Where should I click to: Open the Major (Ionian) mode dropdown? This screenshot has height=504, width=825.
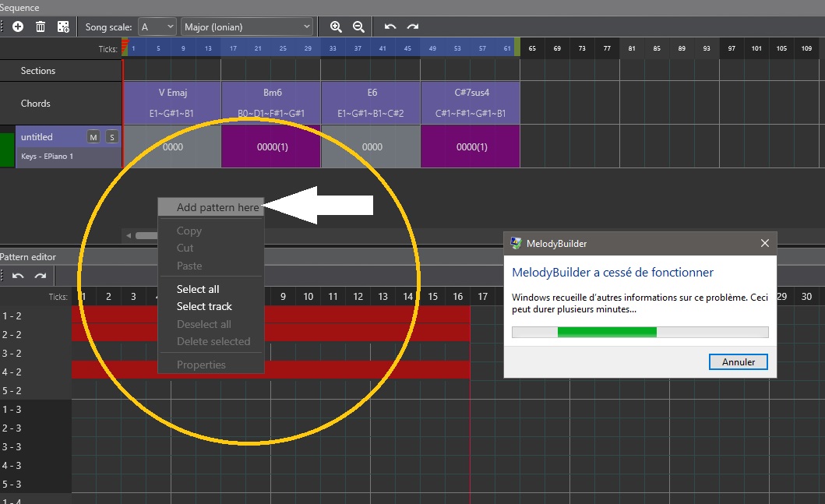tap(247, 26)
